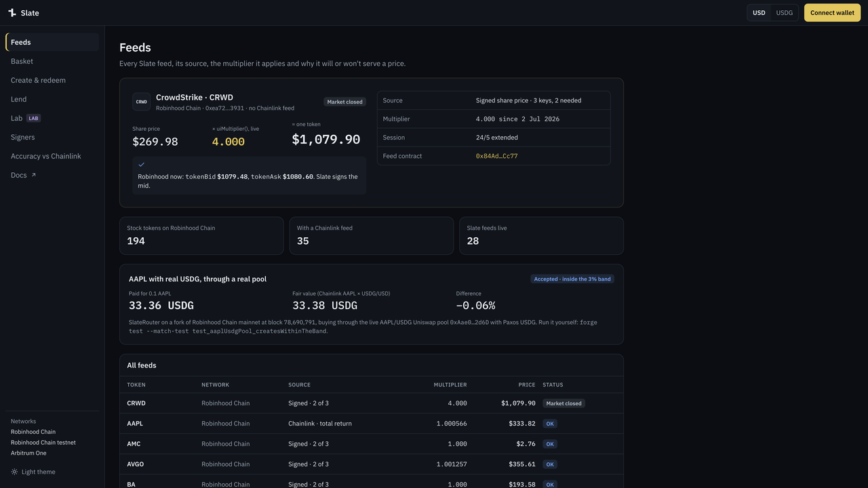868x488 pixels.
Task: Click the OK status badge for AAPL
Action: 550,424
